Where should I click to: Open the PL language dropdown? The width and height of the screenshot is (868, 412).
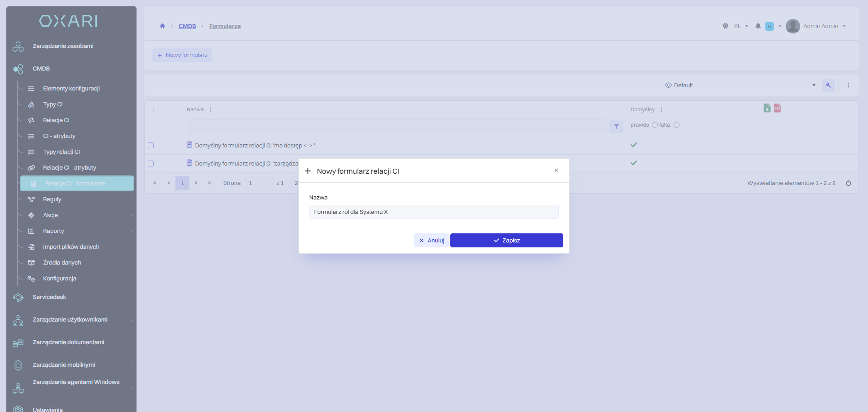coord(741,26)
